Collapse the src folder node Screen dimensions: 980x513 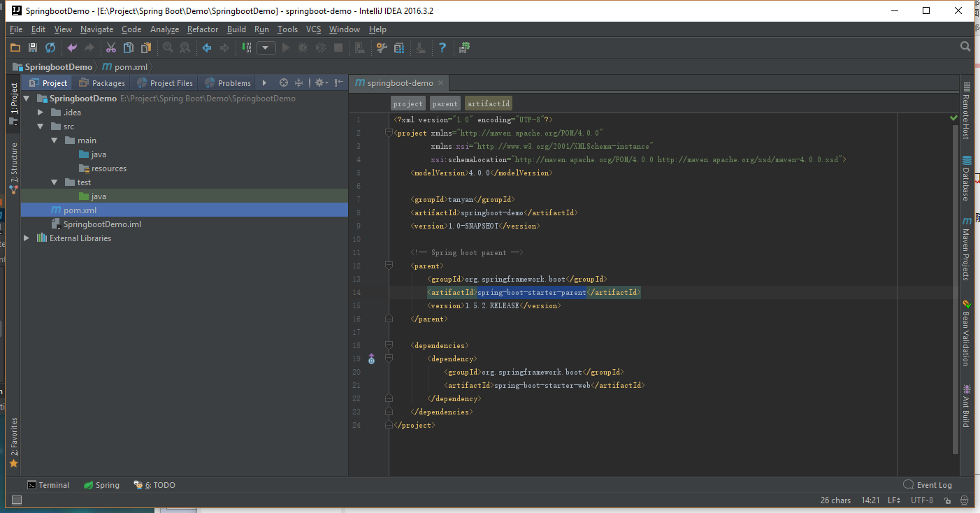[41, 127]
